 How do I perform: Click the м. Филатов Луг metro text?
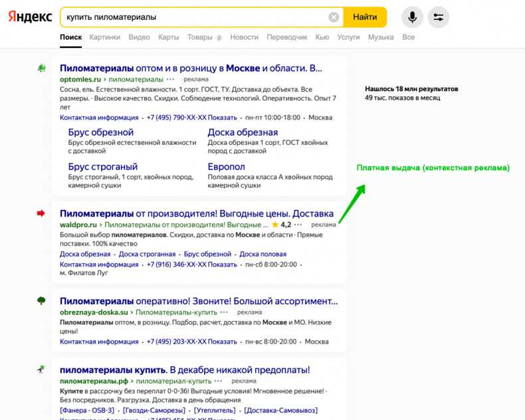84,273
